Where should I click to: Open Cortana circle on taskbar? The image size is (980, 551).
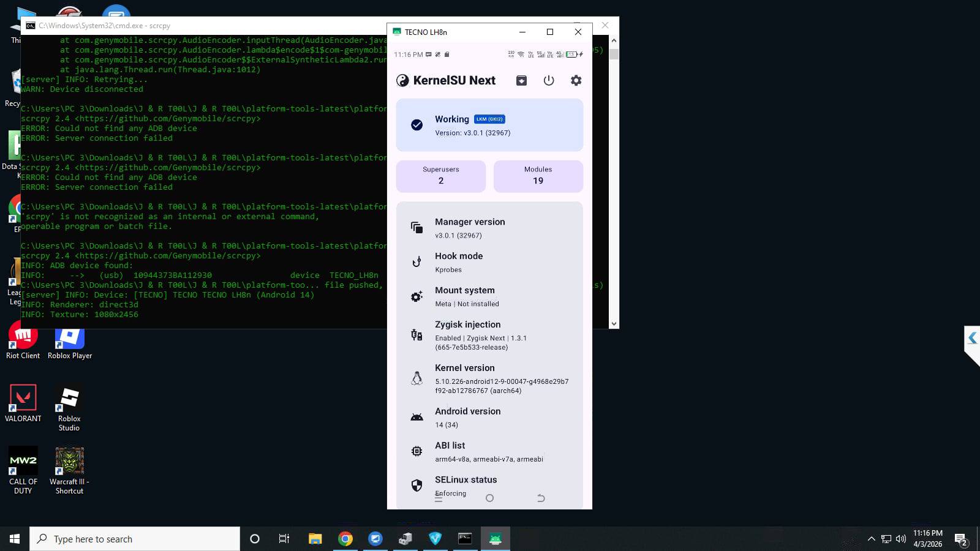[x=255, y=539]
